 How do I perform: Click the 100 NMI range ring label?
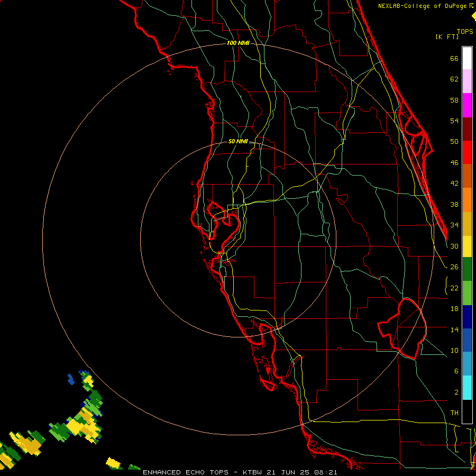238,43
